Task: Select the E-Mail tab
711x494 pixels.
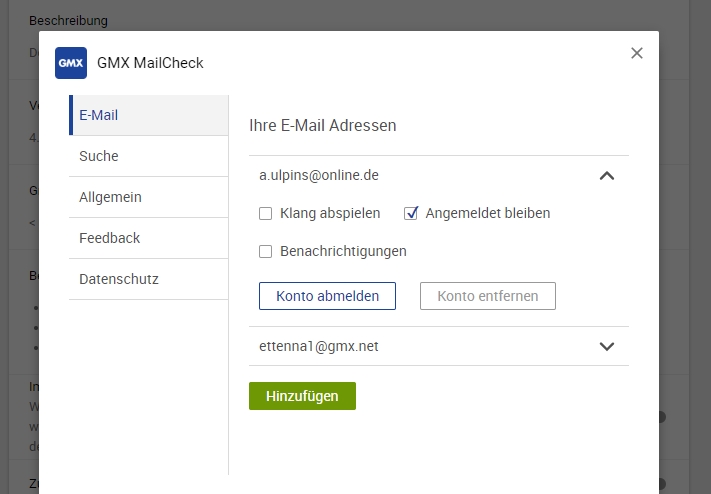Action: coord(149,115)
